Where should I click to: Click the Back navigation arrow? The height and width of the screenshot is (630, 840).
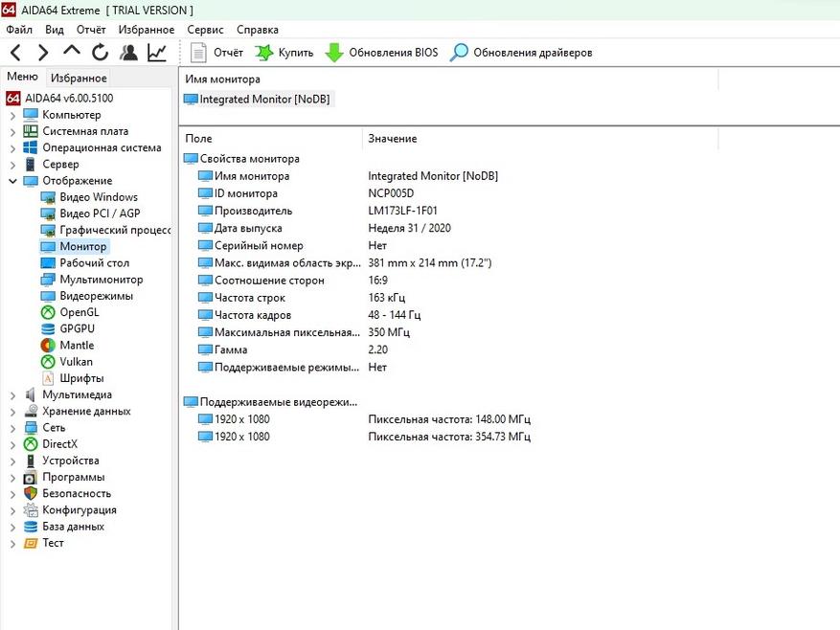point(16,53)
